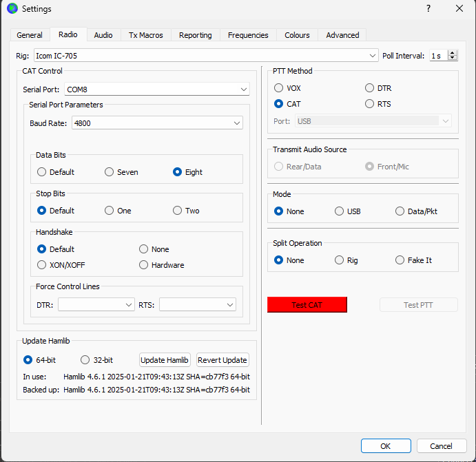
Task: Select Default data bits
Action: click(x=56, y=172)
